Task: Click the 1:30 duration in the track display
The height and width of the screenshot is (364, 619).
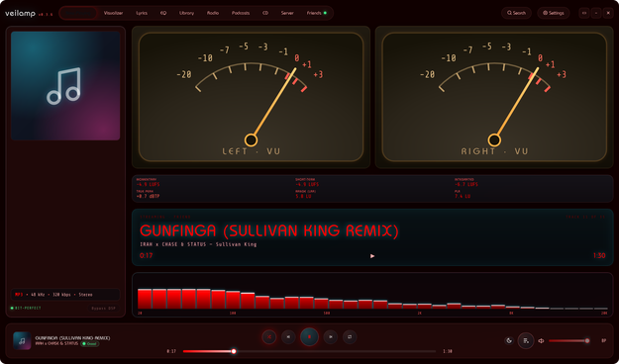Action: pos(599,255)
